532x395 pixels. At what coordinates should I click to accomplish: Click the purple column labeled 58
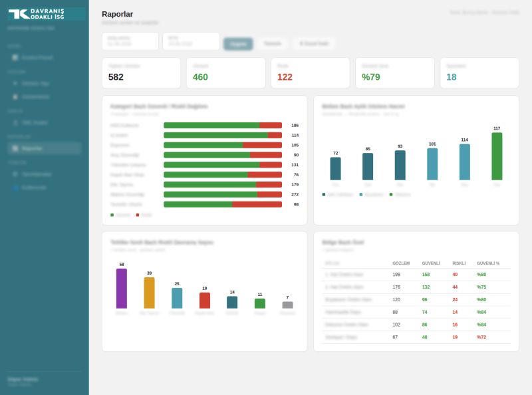click(122, 289)
